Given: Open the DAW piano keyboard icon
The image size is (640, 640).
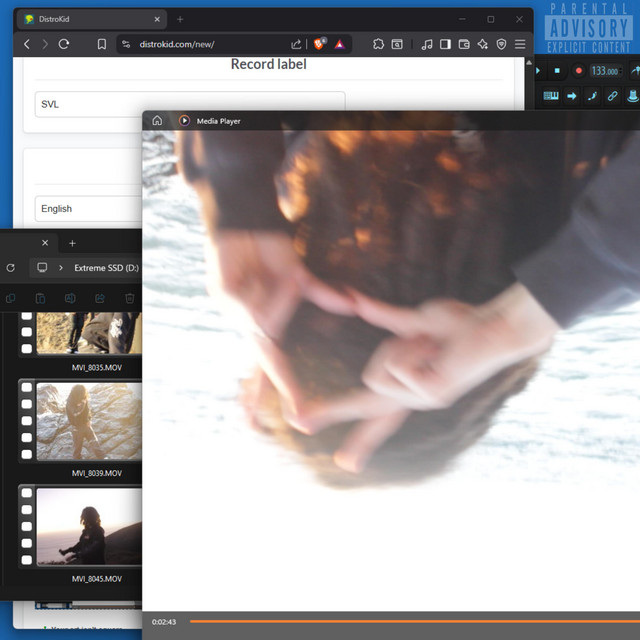Looking at the screenshot, I should tap(551, 96).
